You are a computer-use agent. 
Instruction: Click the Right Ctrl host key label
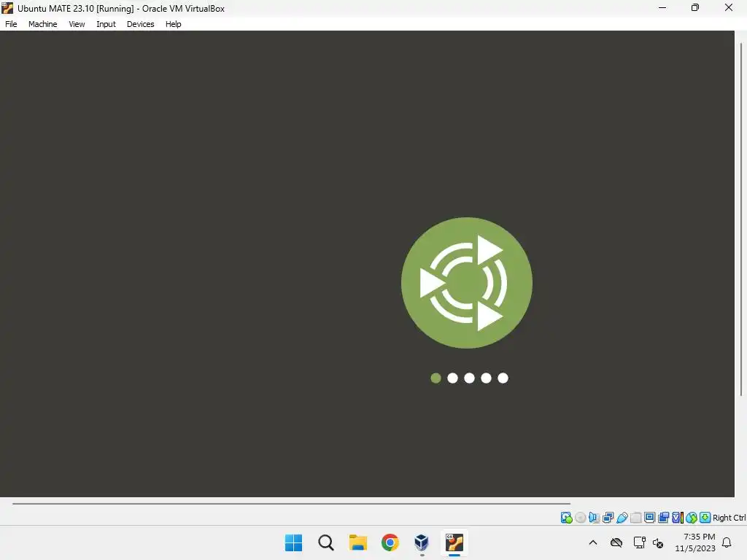[x=729, y=518]
